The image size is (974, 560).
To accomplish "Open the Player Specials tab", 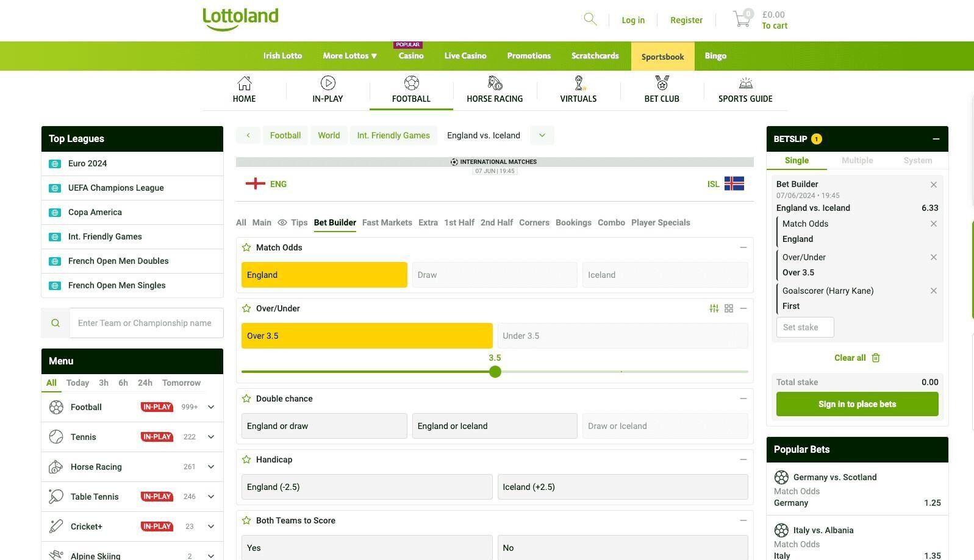I will [x=661, y=222].
